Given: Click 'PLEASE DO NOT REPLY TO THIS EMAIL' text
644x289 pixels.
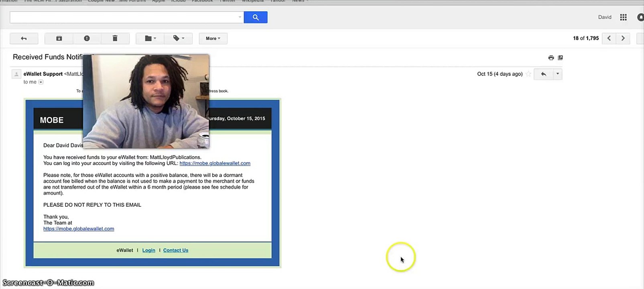Looking at the screenshot, I should 92,205.
